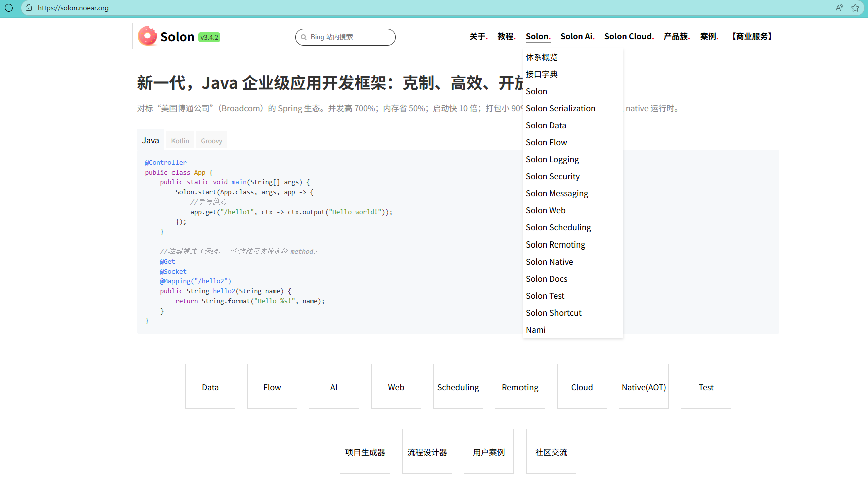Open the Native(AOT) feature card
The height and width of the screenshot is (493, 868).
tap(644, 386)
